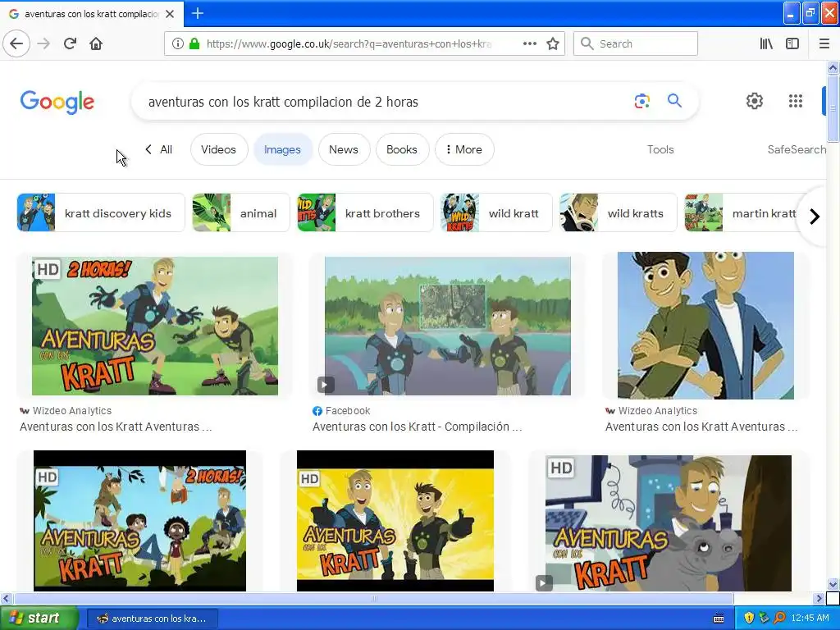Open the Windows Start menu
Screen dimensions: 840x630
point(39,619)
